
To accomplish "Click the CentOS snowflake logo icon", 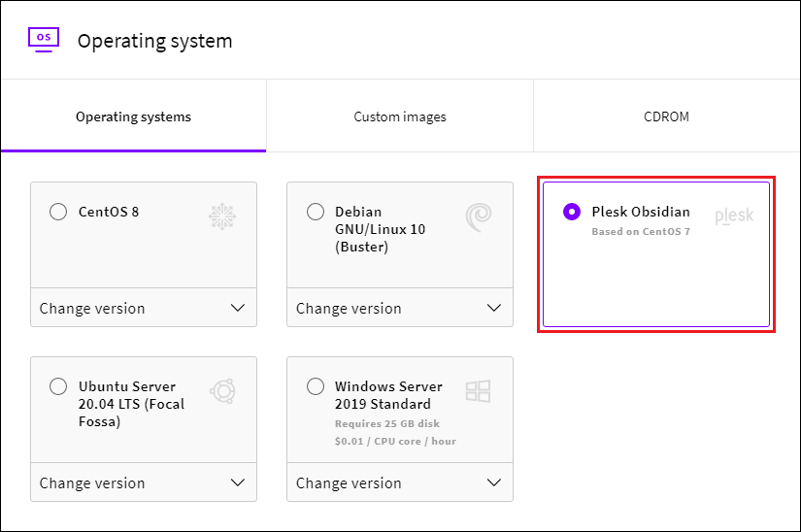I will [222, 216].
